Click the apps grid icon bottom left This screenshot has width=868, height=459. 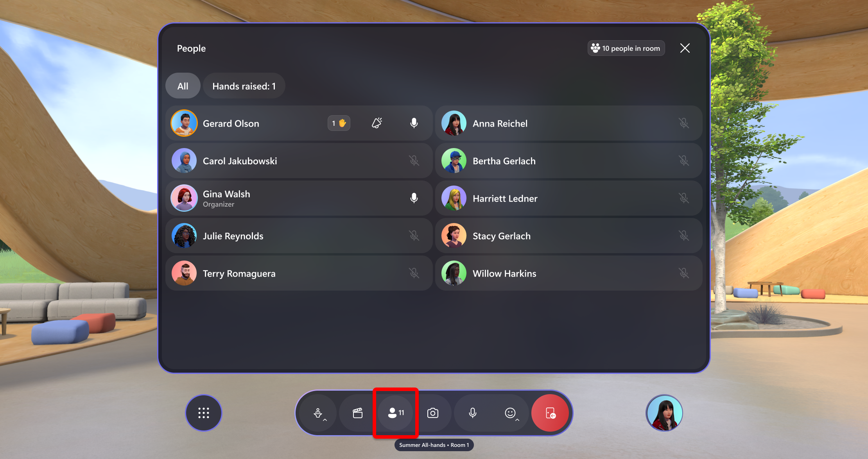pos(204,413)
